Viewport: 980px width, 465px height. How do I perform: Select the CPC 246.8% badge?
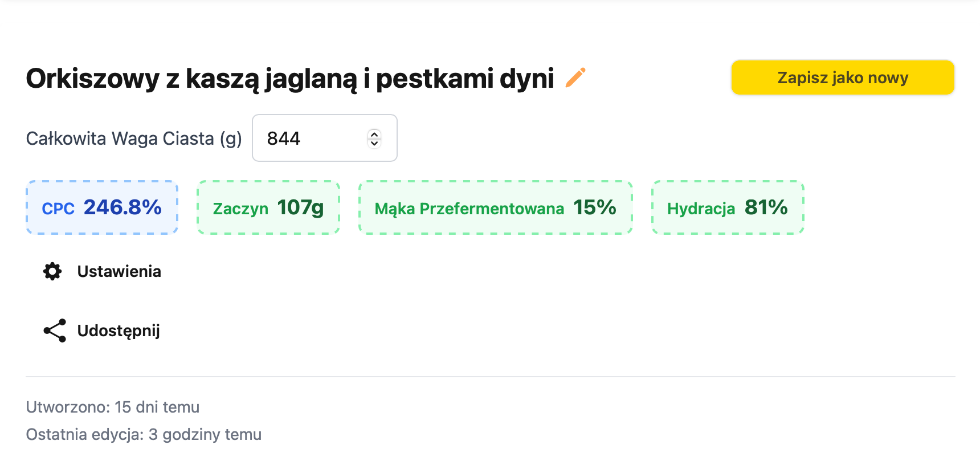(x=102, y=207)
